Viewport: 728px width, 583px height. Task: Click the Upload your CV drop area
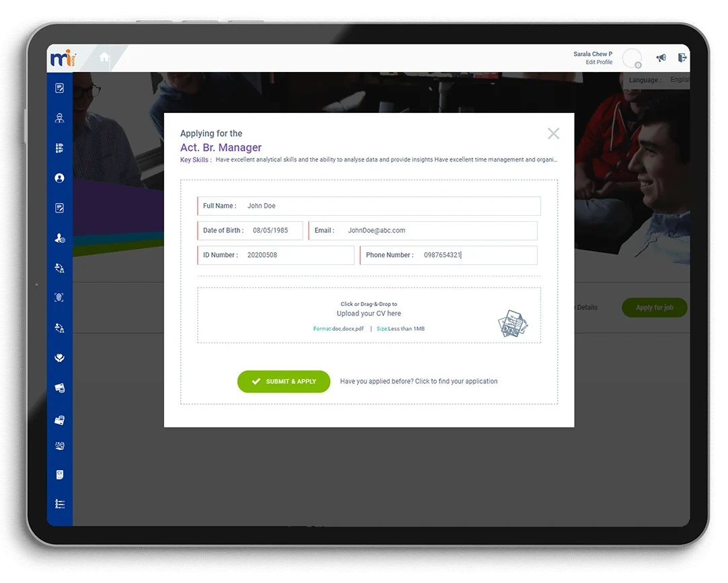pyautogui.click(x=369, y=313)
